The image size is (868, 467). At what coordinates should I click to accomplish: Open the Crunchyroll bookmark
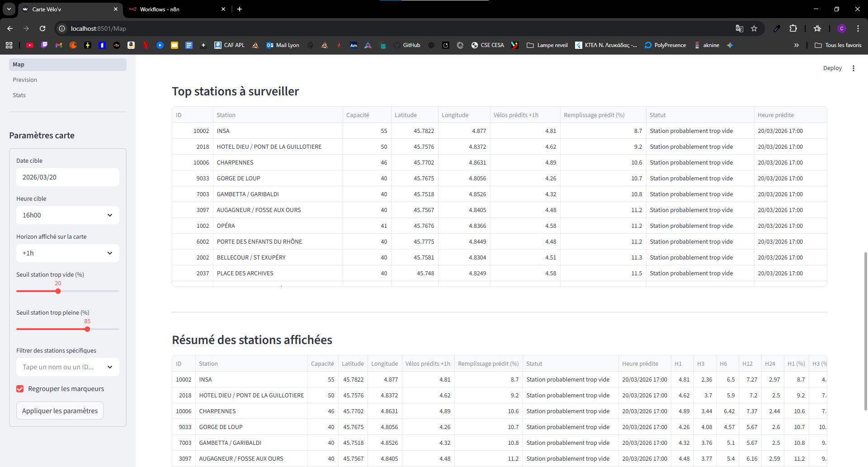pos(73,45)
